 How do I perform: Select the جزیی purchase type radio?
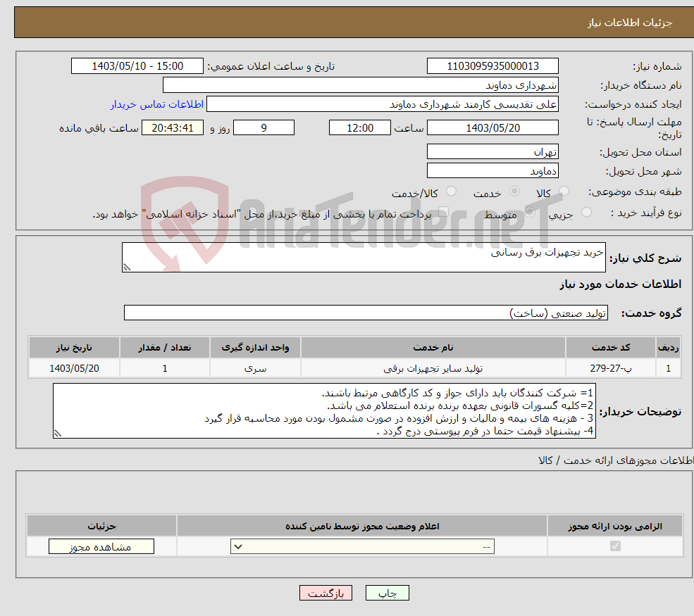[x=586, y=213]
